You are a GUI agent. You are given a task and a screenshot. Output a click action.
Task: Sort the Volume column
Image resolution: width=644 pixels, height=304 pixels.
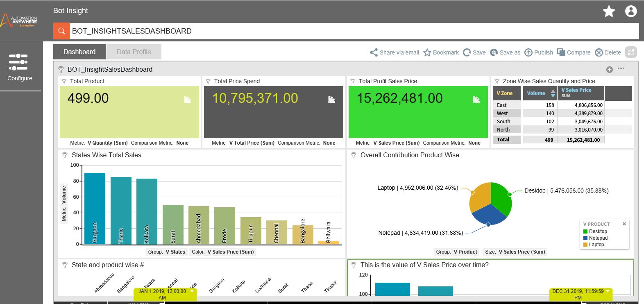(x=553, y=93)
